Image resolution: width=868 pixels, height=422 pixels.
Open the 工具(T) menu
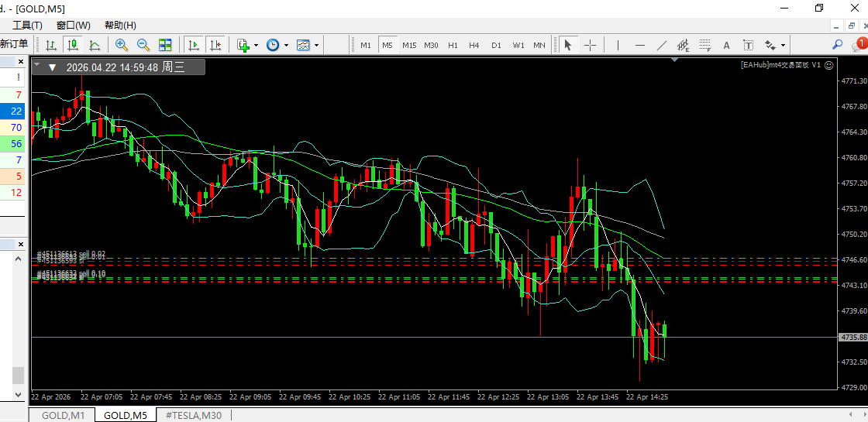pos(28,26)
